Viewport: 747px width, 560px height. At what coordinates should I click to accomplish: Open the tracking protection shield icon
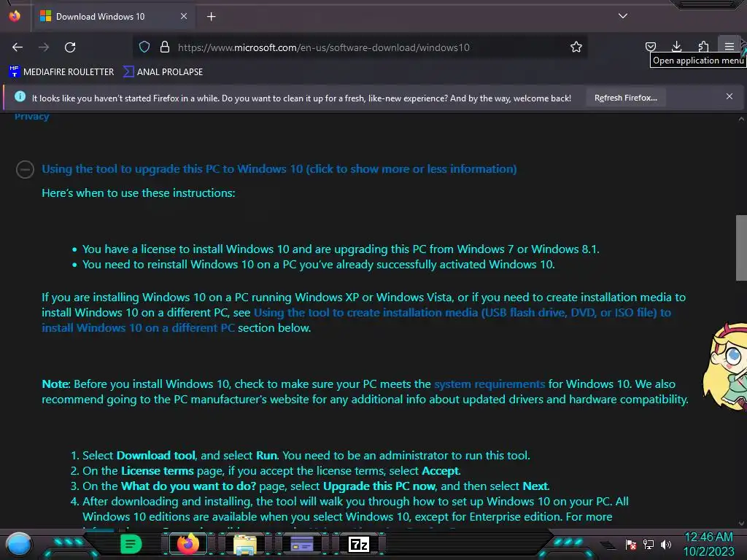[144, 47]
